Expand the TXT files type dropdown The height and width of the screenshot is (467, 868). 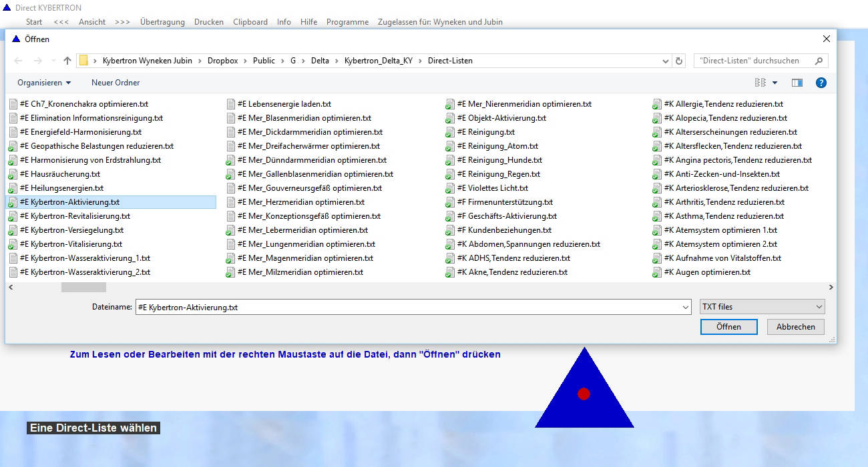click(x=762, y=307)
